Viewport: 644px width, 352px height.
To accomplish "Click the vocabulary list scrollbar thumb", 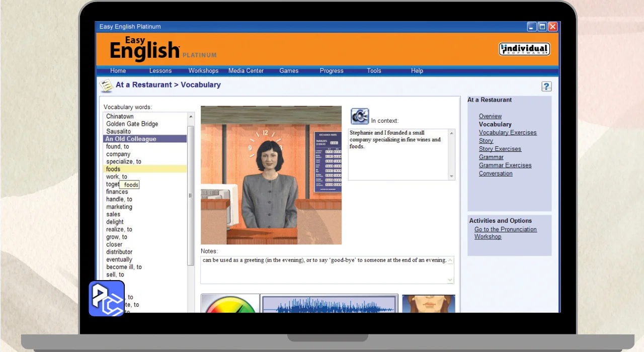I will tap(191, 196).
